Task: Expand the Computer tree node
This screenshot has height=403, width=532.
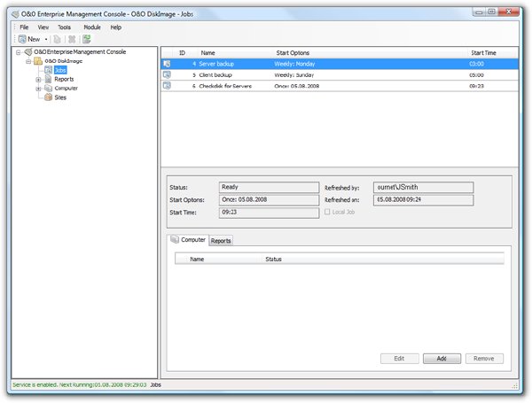Action: (38, 89)
